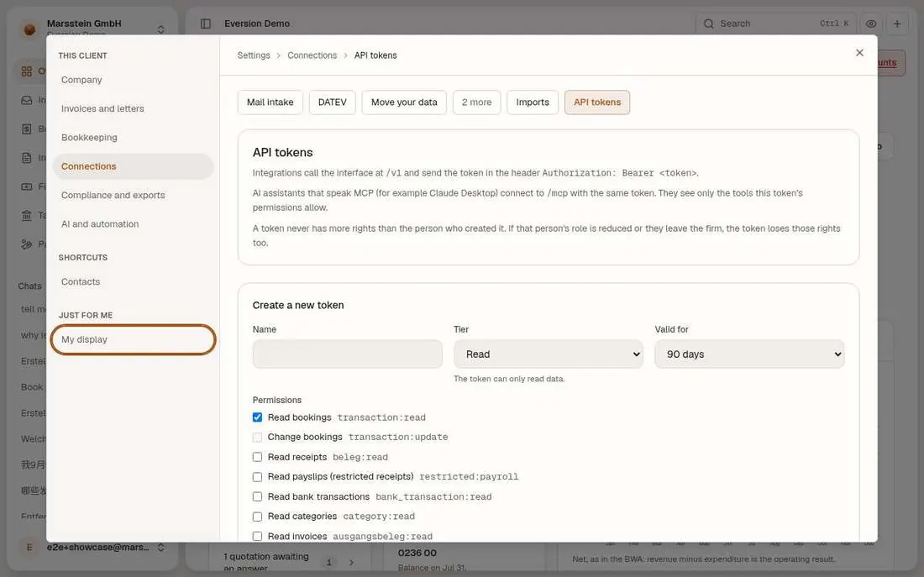Open the Tier dropdown showing Read
The height and width of the screenshot is (577, 924).
(548, 354)
